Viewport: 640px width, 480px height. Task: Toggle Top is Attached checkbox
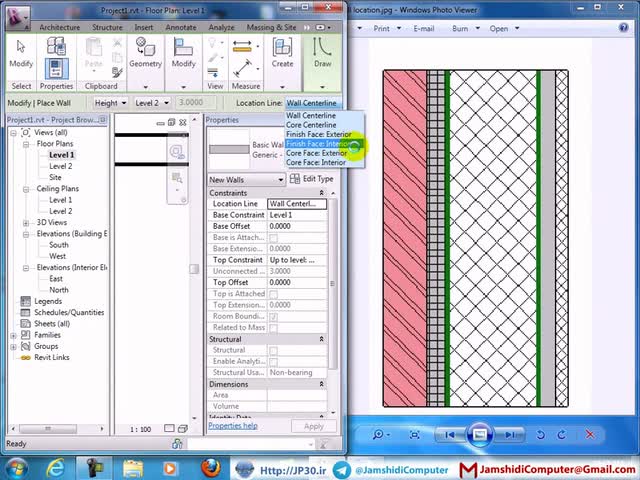pyautogui.click(x=273, y=294)
